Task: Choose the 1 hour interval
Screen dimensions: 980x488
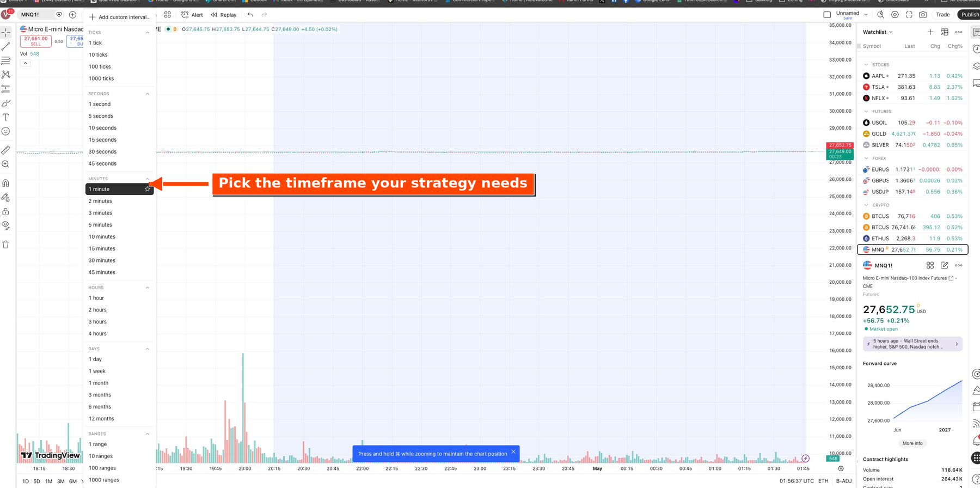Action: pyautogui.click(x=120, y=298)
